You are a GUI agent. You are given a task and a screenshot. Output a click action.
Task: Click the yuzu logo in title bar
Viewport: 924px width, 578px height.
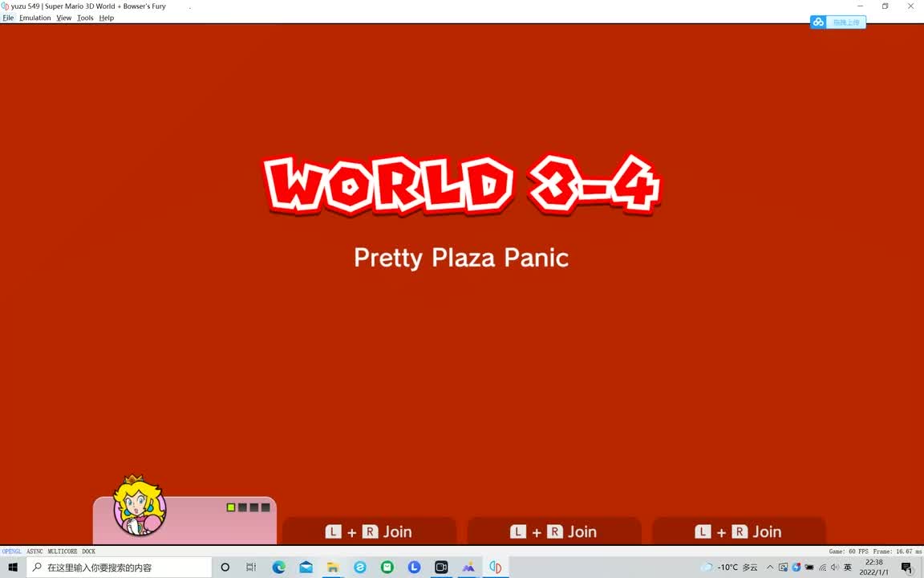click(5, 6)
